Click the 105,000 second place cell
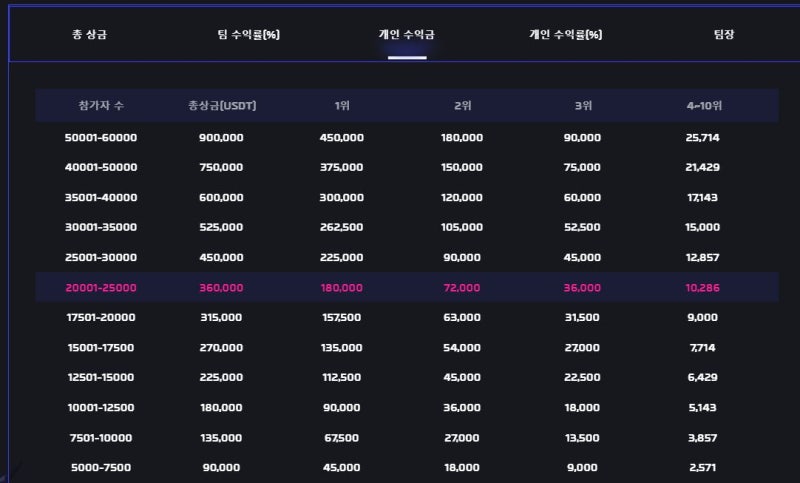 (462, 227)
